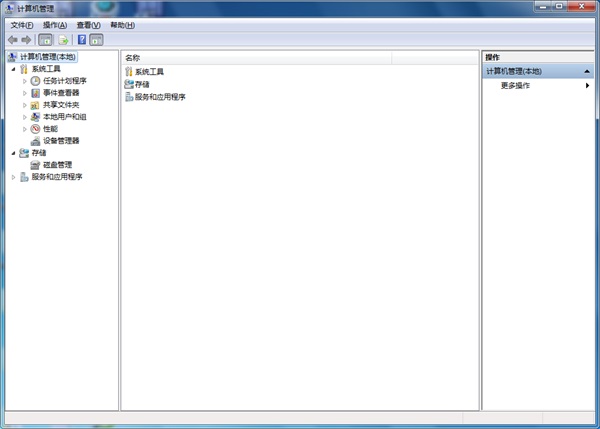Click the show/hide console tree icon
The height and width of the screenshot is (429, 600).
[45, 40]
